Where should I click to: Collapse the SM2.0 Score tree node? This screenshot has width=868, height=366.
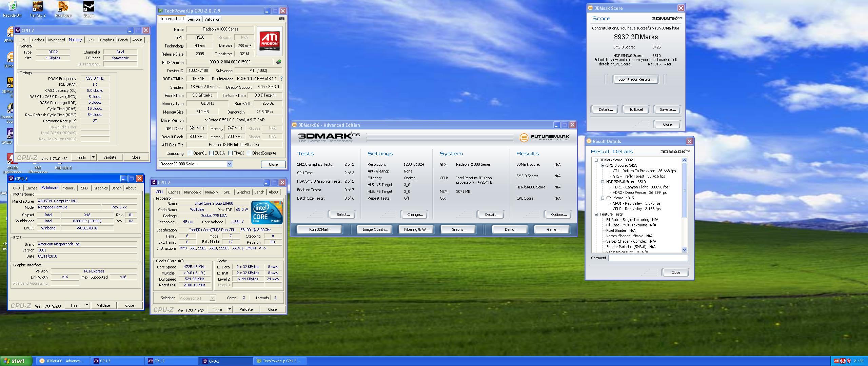click(x=603, y=165)
